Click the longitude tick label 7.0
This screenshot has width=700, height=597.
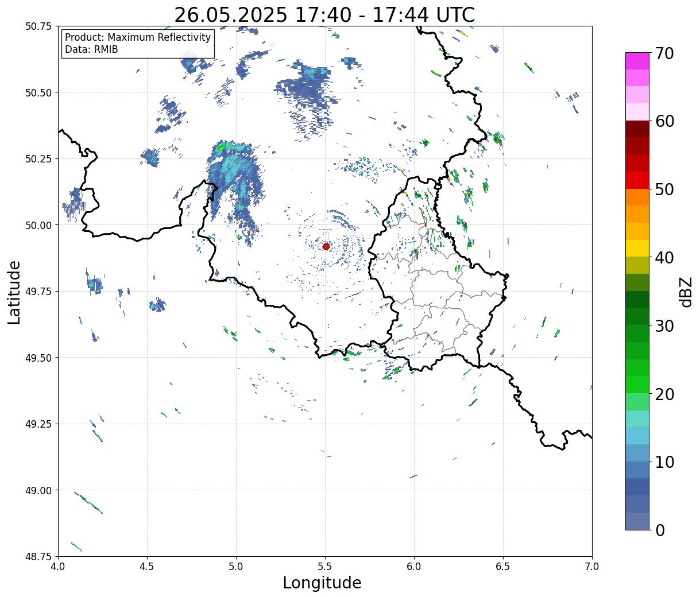(x=592, y=567)
